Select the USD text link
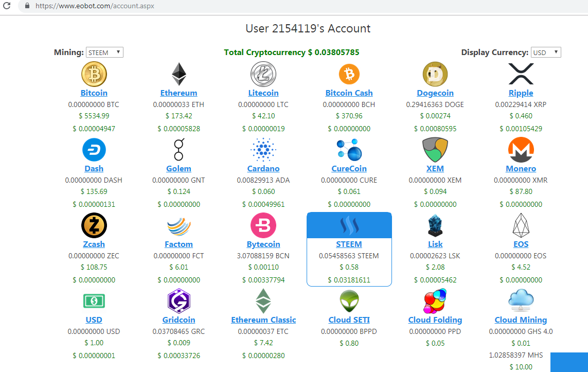The width and height of the screenshot is (588, 372). (94, 320)
